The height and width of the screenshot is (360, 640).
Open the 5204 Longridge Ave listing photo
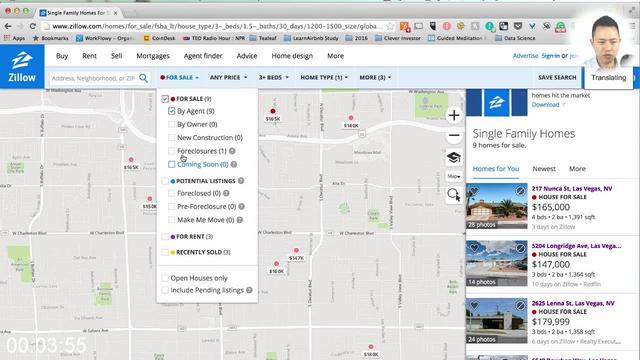497,263
